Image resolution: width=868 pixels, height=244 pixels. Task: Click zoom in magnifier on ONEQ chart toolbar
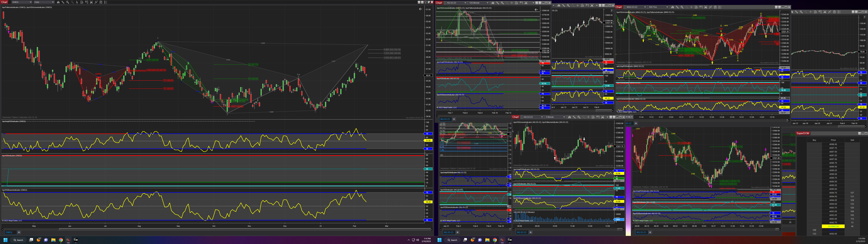click(68, 2)
